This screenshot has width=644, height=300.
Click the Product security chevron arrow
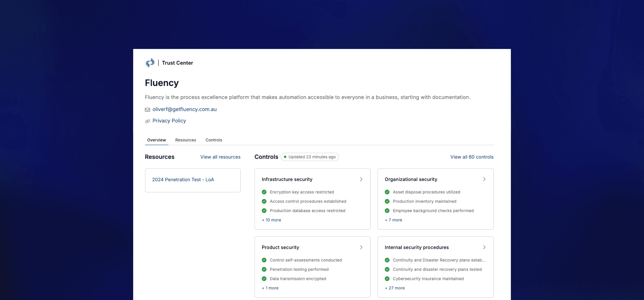[x=361, y=247]
